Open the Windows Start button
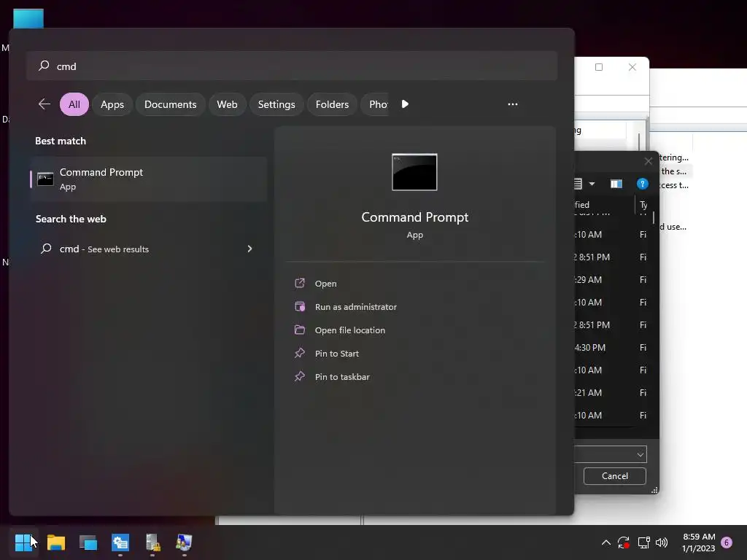 [23, 542]
